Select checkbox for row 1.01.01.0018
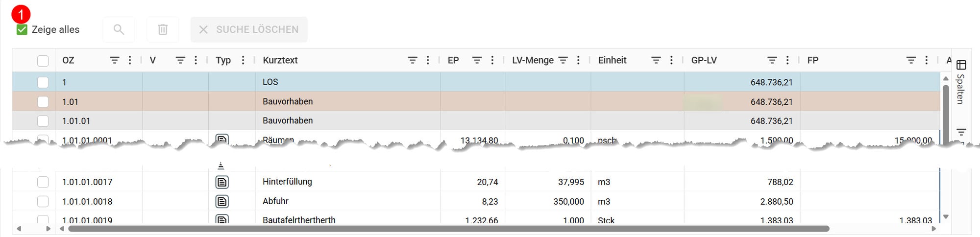Screen dimensions: 980x237 click(43, 201)
